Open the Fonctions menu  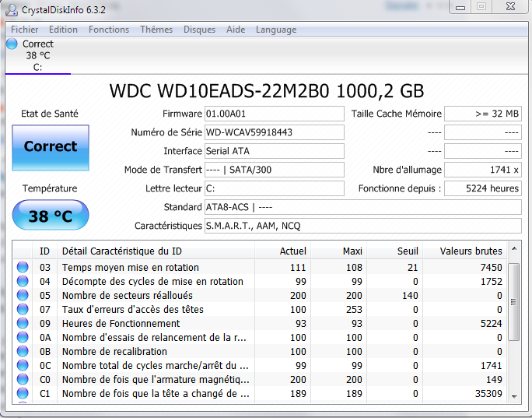(109, 30)
